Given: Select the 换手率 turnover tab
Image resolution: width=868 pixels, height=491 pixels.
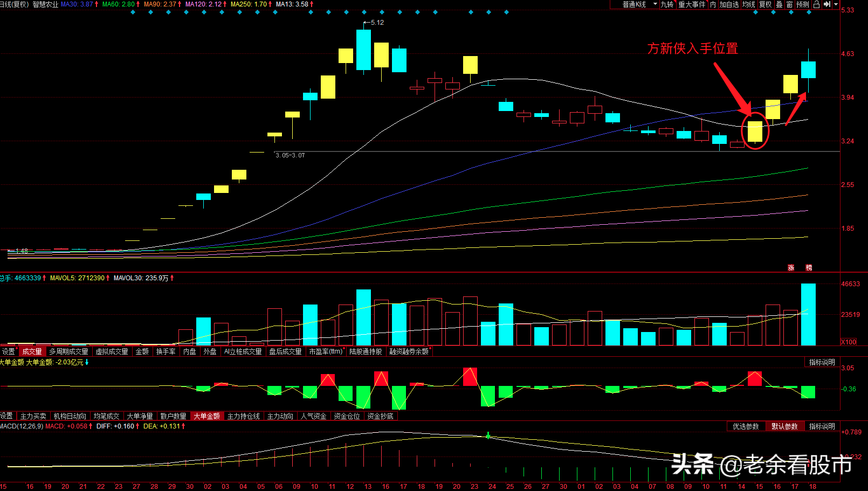Looking at the screenshot, I should click(166, 351).
